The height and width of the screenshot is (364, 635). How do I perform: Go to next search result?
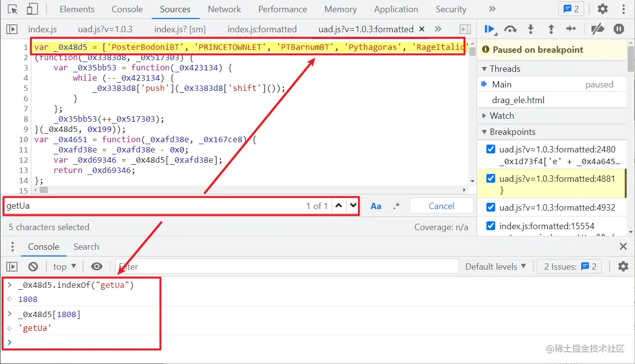pyautogui.click(x=352, y=206)
